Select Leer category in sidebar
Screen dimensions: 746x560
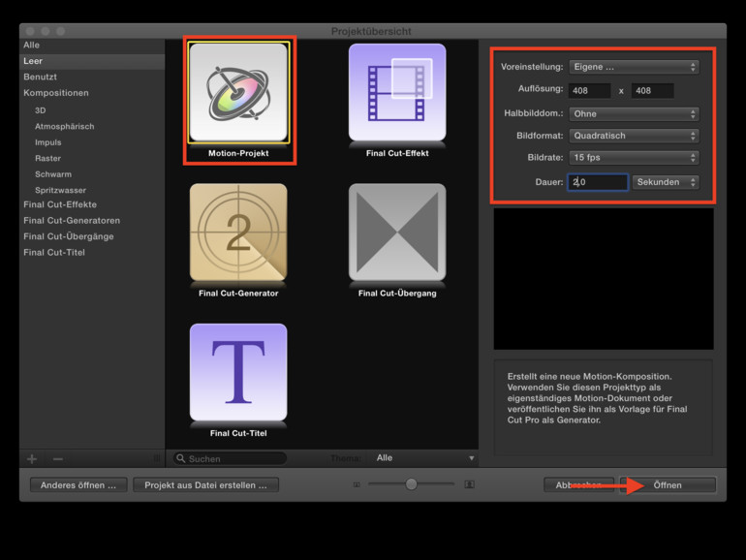(92, 61)
